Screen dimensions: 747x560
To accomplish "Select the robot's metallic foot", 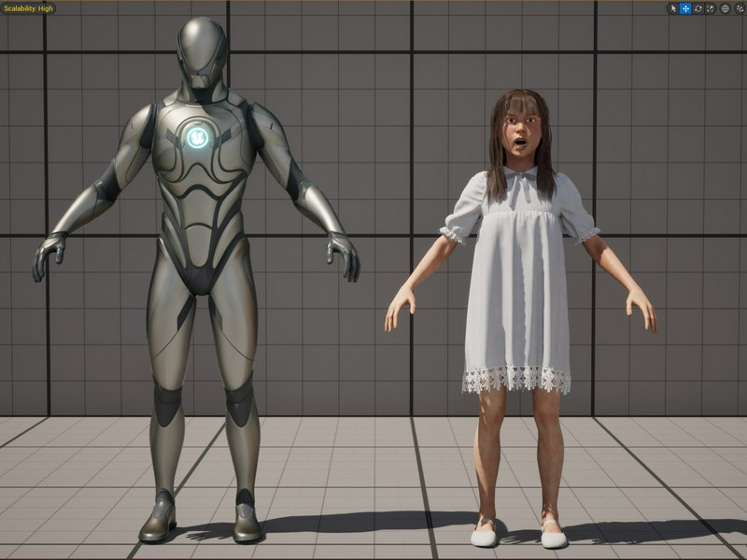I will (158, 518).
